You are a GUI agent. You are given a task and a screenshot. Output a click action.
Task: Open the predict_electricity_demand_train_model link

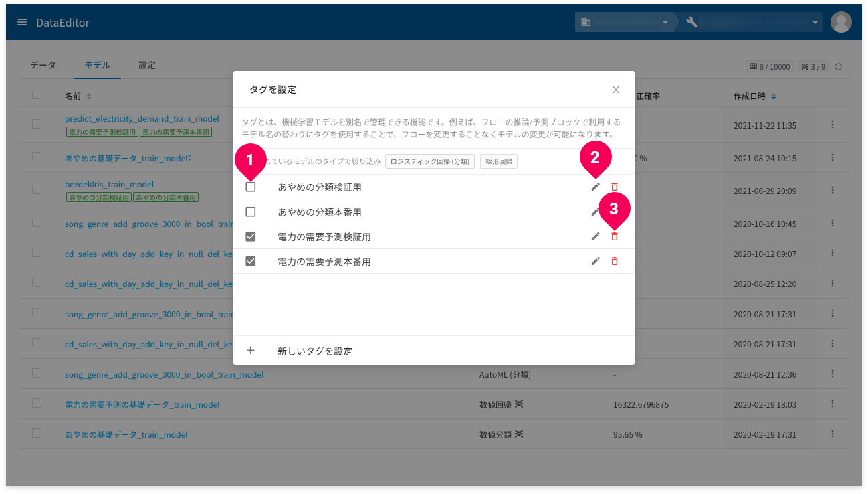pyautogui.click(x=142, y=118)
